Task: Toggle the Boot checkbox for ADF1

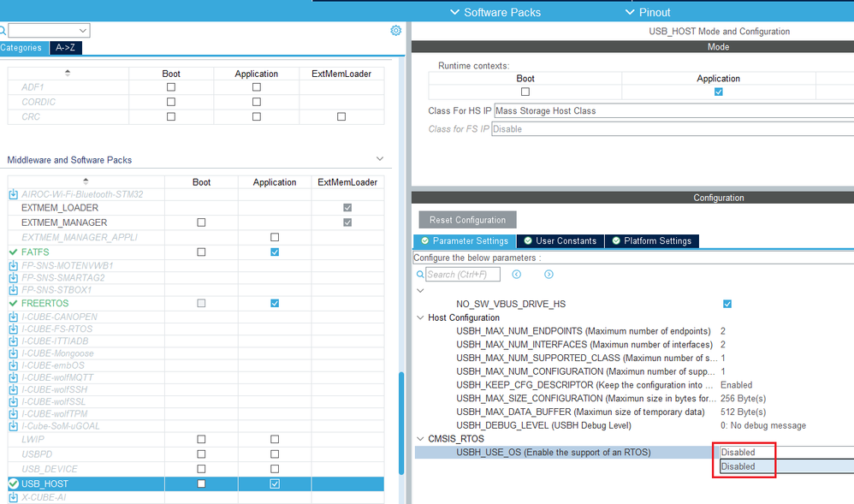Action: [x=171, y=87]
